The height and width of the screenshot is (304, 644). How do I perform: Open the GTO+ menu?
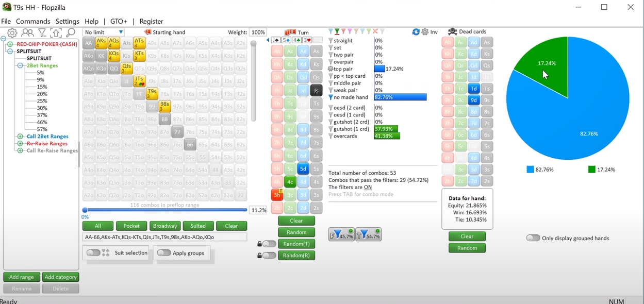point(119,21)
